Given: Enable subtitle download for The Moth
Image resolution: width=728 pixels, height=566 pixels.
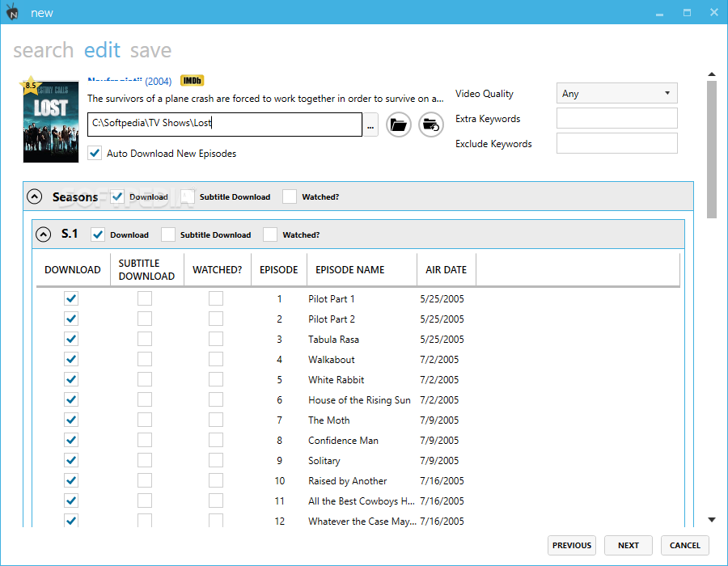Looking at the screenshot, I should pos(145,420).
